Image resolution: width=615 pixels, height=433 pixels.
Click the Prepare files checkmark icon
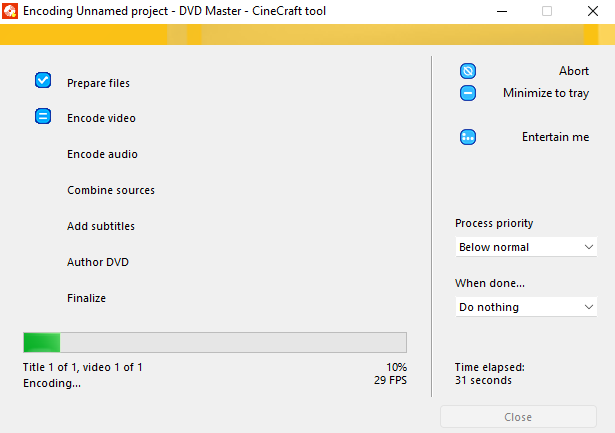coord(43,80)
